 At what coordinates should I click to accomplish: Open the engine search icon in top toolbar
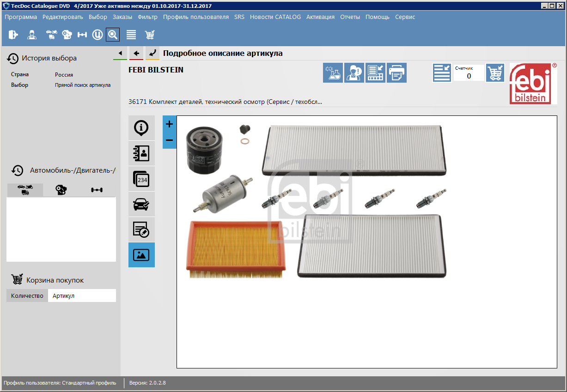pos(67,35)
